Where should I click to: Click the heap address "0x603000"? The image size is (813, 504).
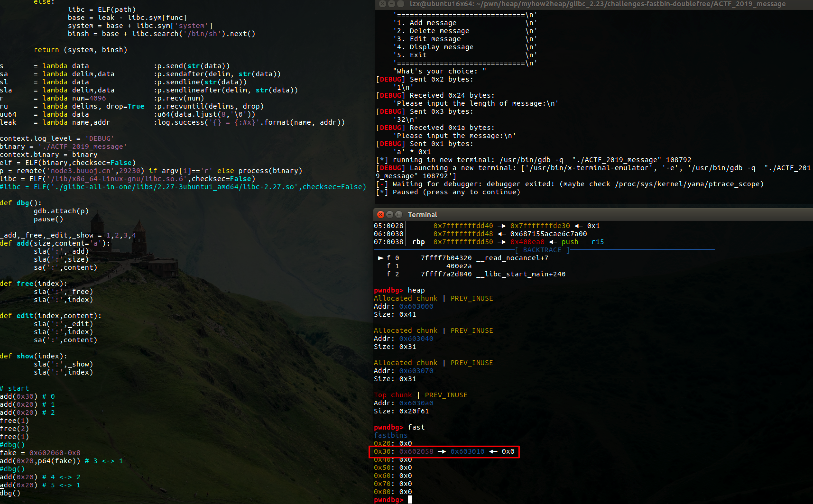pos(416,306)
